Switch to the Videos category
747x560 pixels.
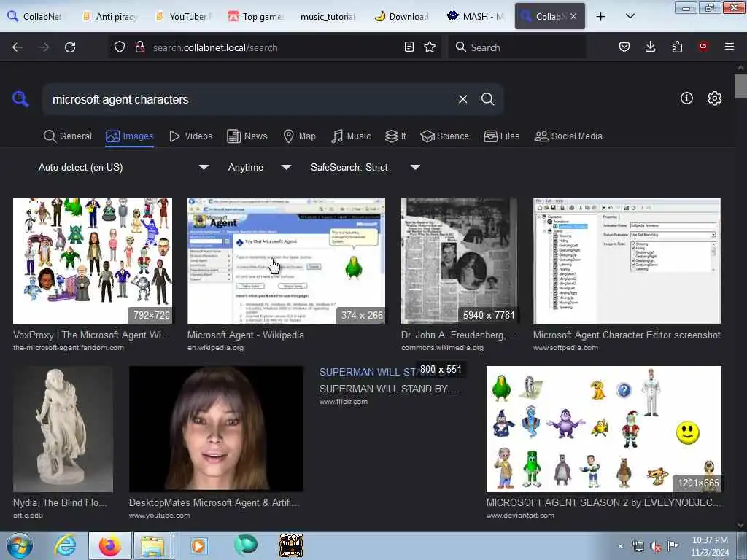[x=190, y=136]
